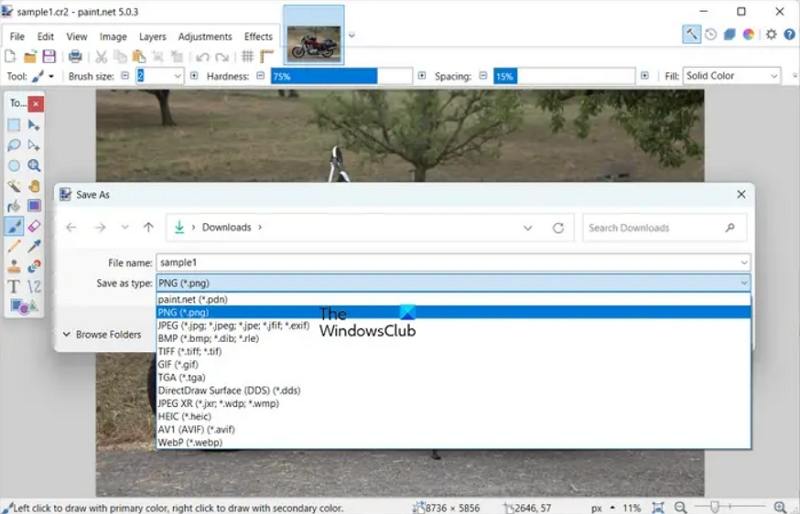Select the Zoom tool in Tools panel

[34, 165]
